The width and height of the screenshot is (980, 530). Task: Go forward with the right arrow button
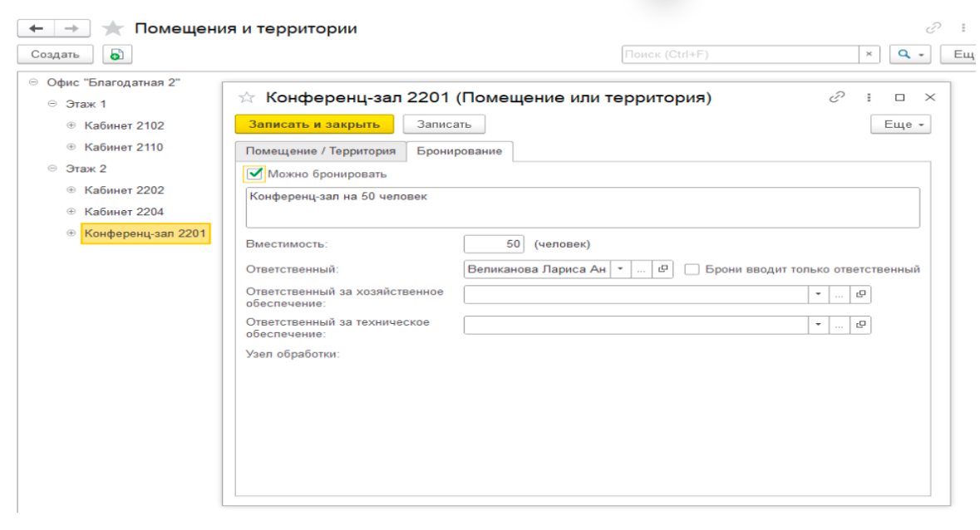click(x=71, y=28)
